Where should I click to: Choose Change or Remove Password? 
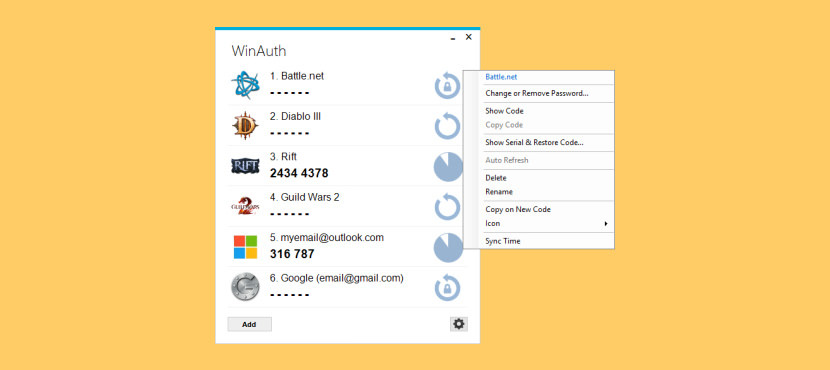point(537,94)
